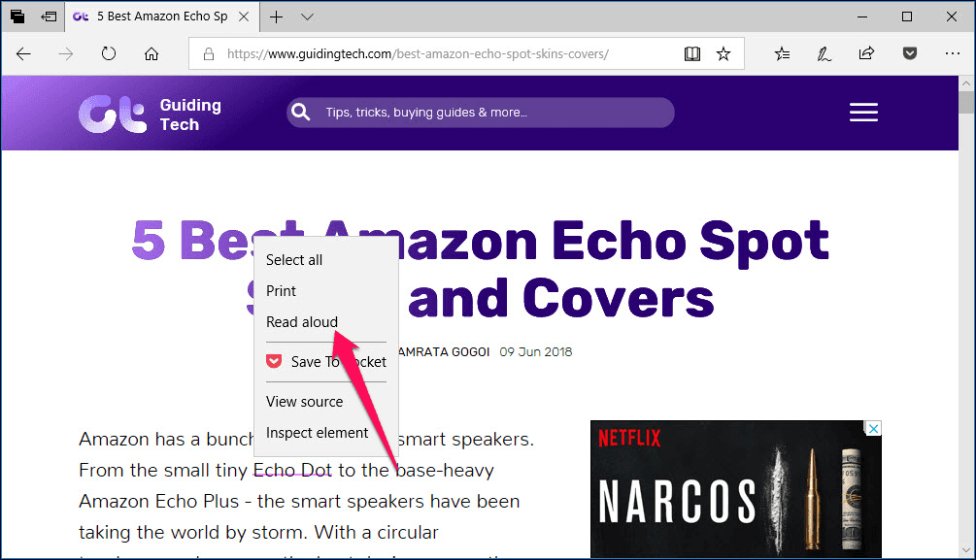Click the Tips, tricks search field

(481, 113)
